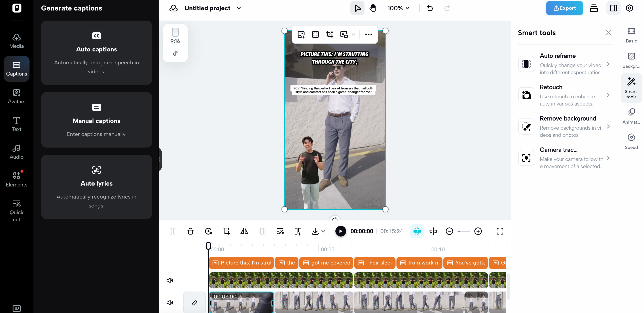Click the timeline zoom slider
Viewport: 644px width, 313px height.
pyautogui.click(x=464, y=231)
